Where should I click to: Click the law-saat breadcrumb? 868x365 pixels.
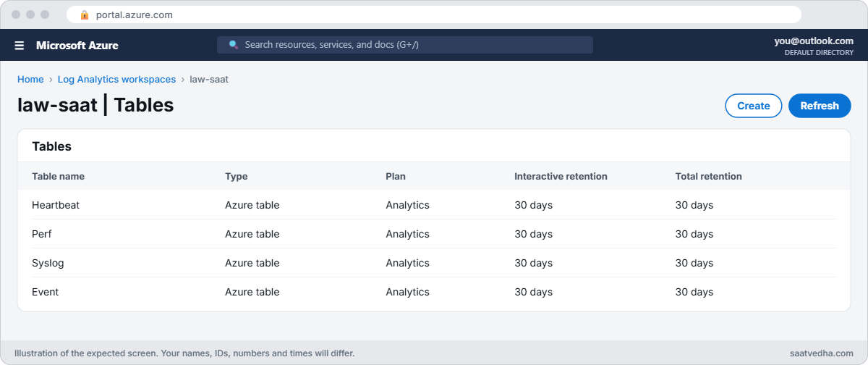(209, 80)
